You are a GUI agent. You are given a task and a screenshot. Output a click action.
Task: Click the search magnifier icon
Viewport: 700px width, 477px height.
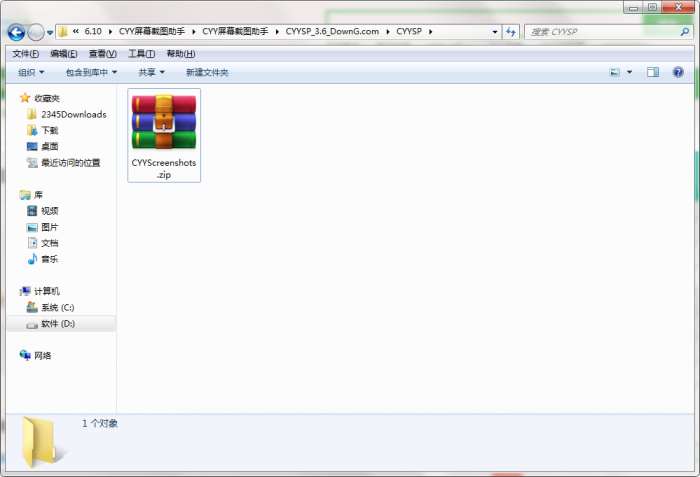[x=685, y=32]
